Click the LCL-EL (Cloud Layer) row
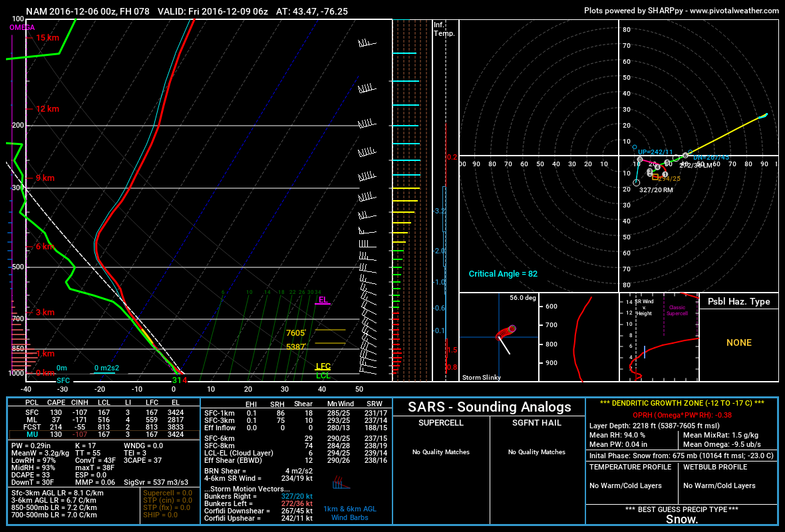The width and height of the screenshot is (785, 532). coord(295,453)
